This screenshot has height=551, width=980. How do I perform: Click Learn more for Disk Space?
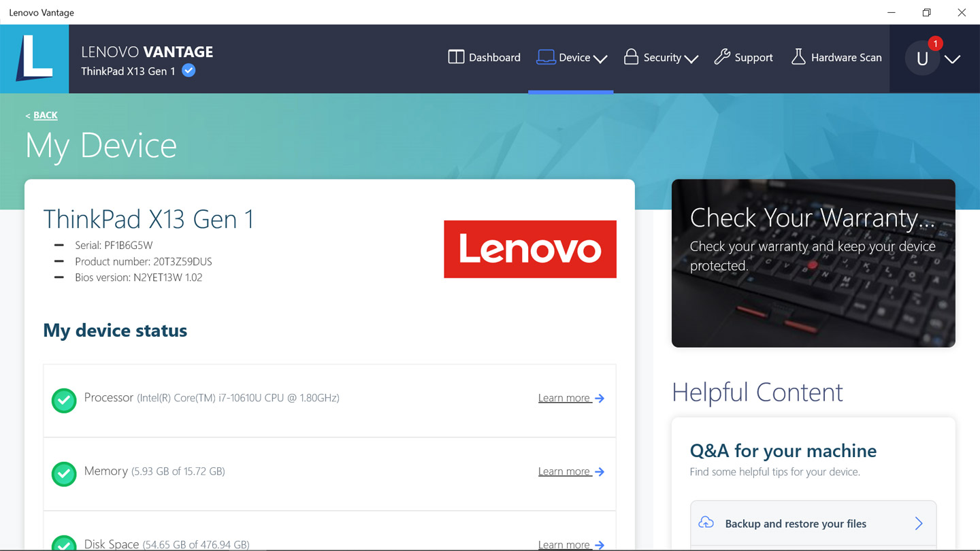tap(571, 544)
